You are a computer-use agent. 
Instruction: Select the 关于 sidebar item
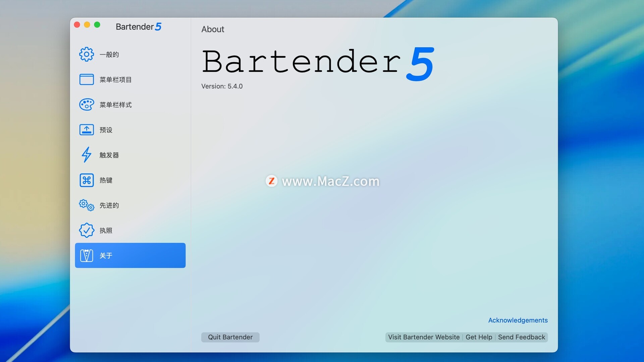(130, 255)
